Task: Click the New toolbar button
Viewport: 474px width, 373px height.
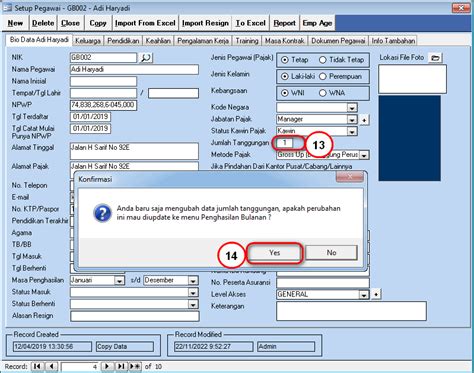Action: pos(15,23)
